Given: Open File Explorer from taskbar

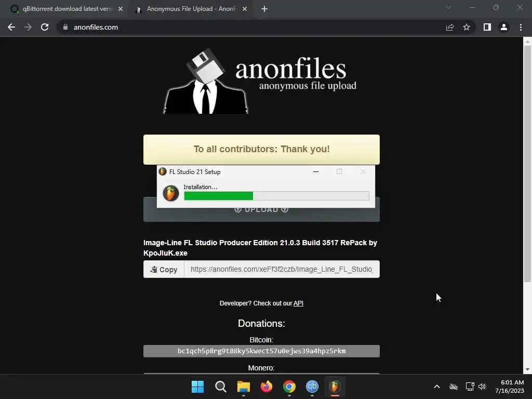Looking at the screenshot, I should point(243,387).
